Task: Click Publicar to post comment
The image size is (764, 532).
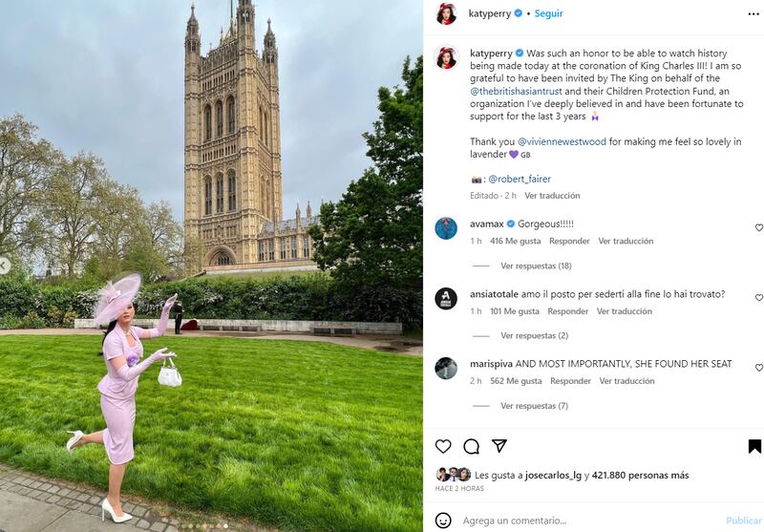Action: (x=743, y=521)
